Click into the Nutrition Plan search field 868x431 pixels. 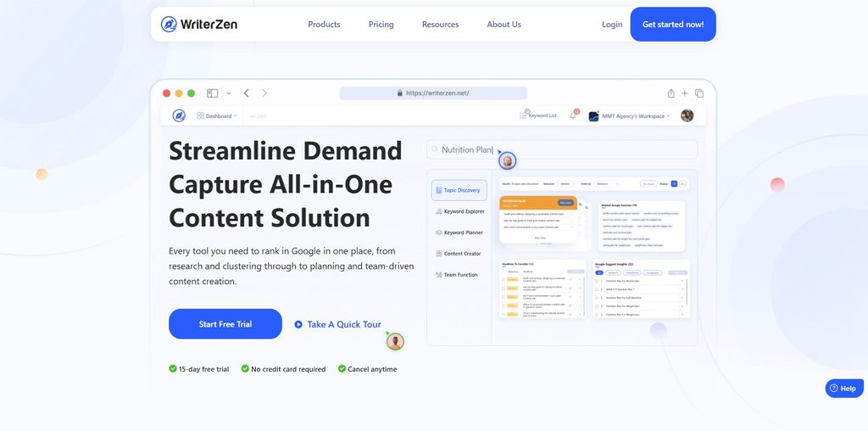562,149
